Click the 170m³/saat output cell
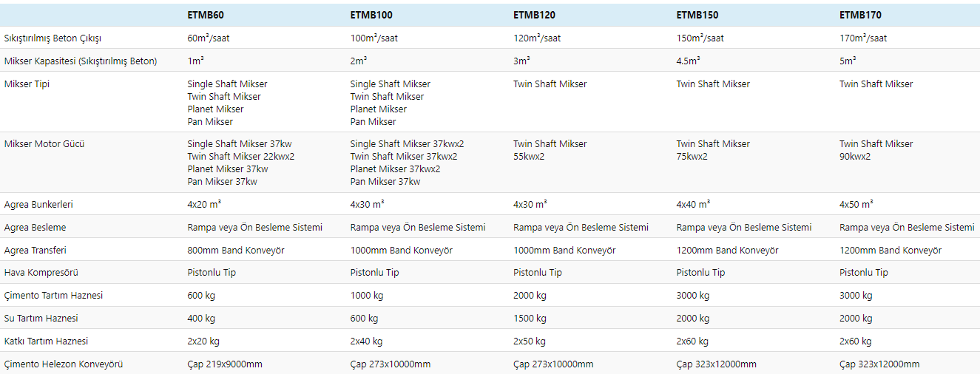This screenshot has width=980, height=374. (x=863, y=38)
